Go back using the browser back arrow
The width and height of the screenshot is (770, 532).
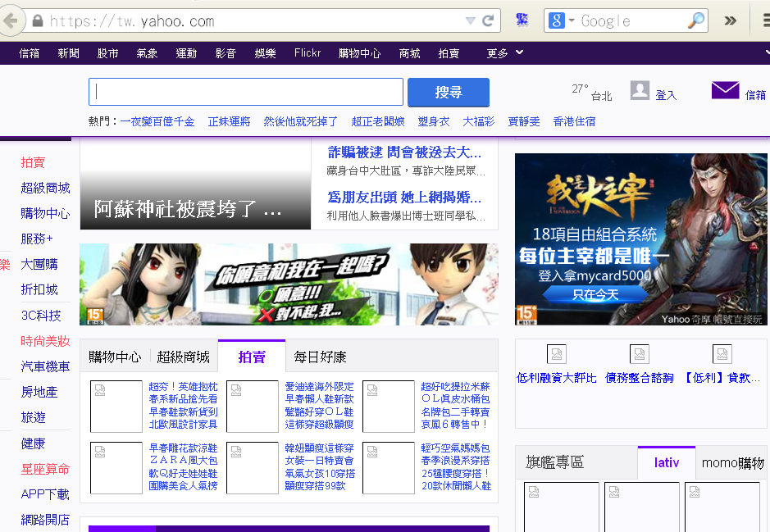pyautogui.click(x=11, y=20)
